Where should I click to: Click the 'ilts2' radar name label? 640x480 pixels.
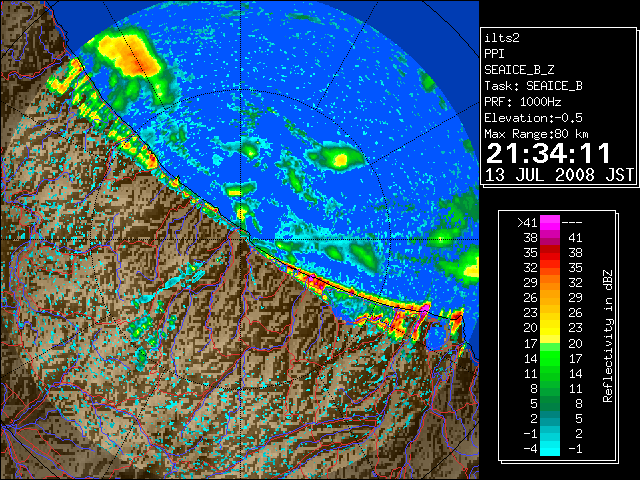tap(502, 38)
